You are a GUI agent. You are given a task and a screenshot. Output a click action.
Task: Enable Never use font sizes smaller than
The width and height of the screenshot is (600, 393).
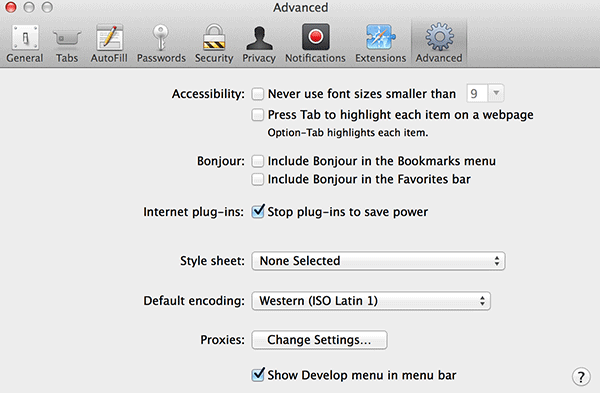[x=258, y=94]
